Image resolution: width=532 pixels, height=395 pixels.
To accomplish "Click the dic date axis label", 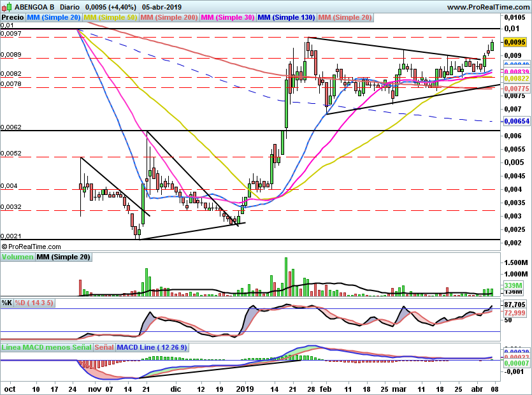I will coord(176,389).
